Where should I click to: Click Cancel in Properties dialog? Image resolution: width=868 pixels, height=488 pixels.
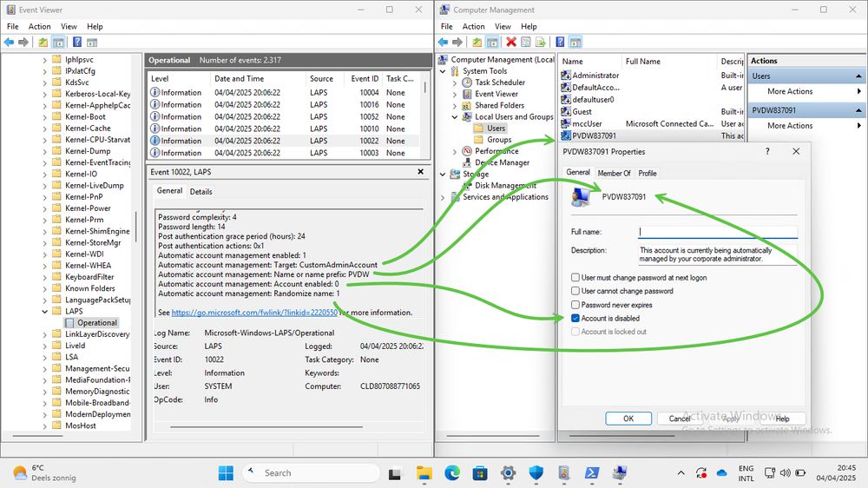(680, 419)
